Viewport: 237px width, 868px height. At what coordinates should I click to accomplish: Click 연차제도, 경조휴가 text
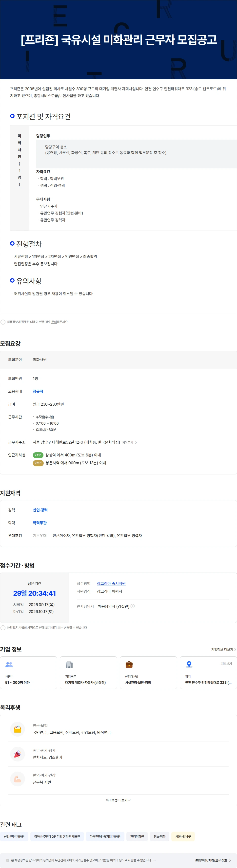pyautogui.click(x=48, y=758)
